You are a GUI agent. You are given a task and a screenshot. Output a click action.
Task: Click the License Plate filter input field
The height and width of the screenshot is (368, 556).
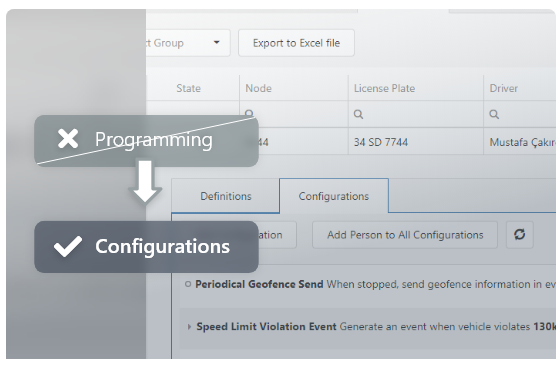(x=416, y=114)
